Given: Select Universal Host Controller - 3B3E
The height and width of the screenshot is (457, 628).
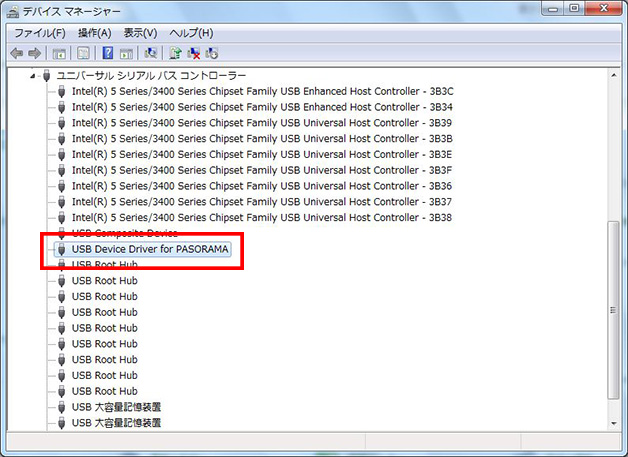Looking at the screenshot, I should click(262, 154).
